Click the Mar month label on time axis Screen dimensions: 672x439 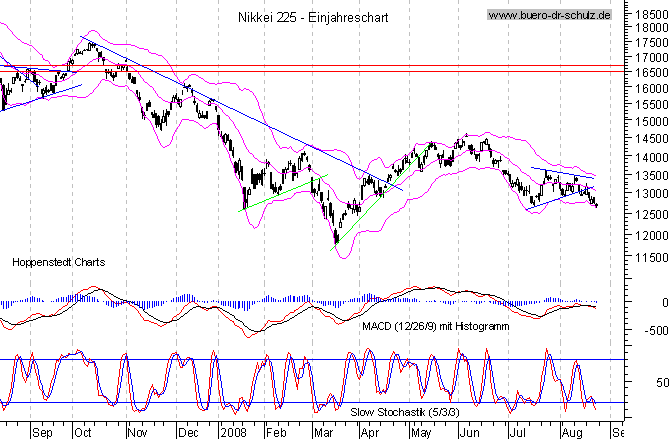(x=324, y=432)
